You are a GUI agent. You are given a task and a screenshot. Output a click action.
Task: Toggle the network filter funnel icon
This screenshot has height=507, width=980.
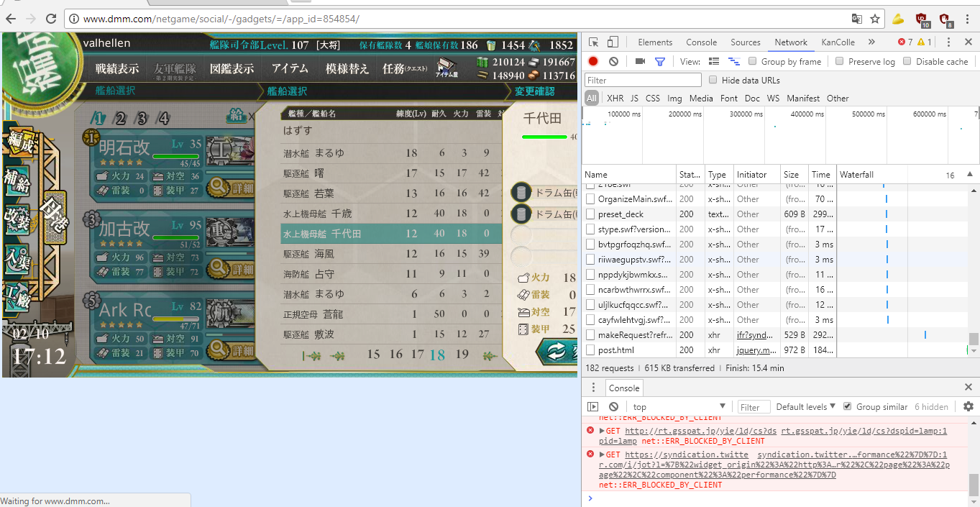pyautogui.click(x=660, y=62)
